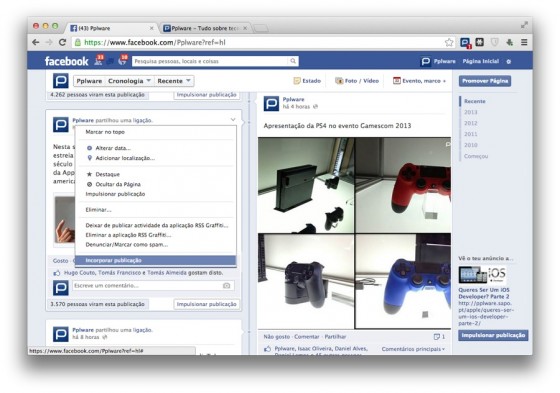Select Deixar de publicar actividade RSS Graffiti

(157, 225)
